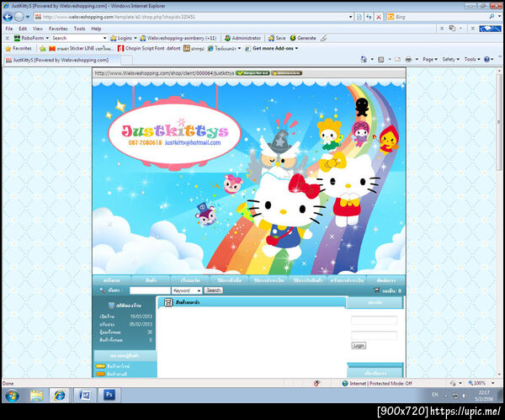Open the Sticker LINE favorite link

[81, 48]
